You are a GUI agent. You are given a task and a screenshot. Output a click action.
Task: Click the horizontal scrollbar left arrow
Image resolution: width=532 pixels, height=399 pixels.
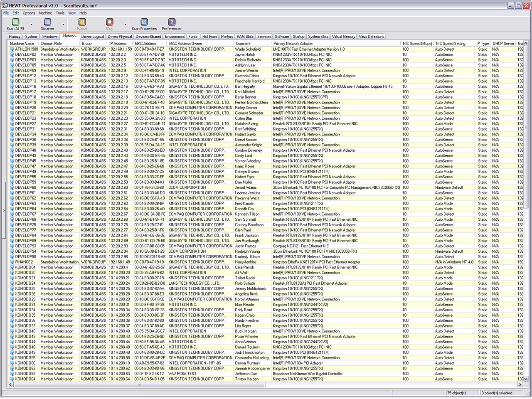(11, 385)
